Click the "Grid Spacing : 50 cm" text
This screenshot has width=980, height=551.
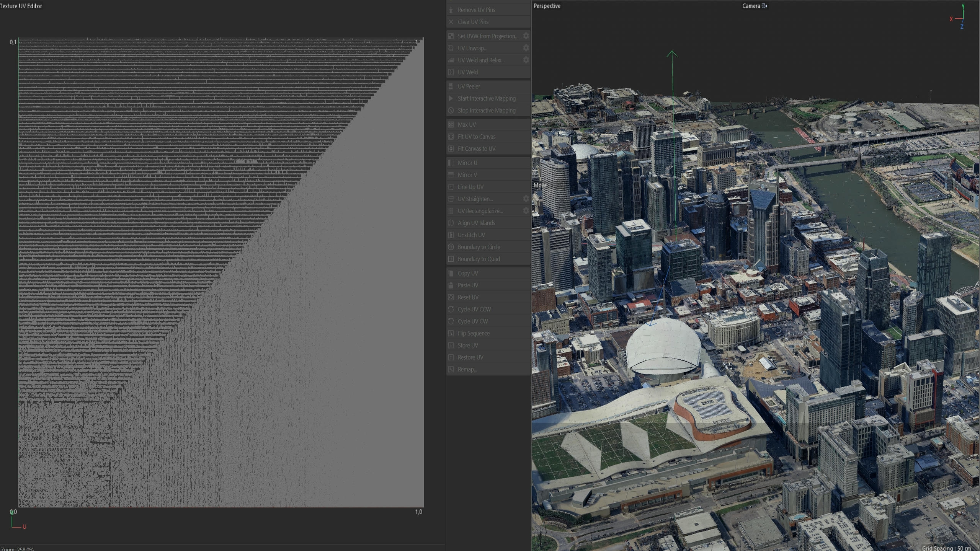pyautogui.click(x=946, y=548)
